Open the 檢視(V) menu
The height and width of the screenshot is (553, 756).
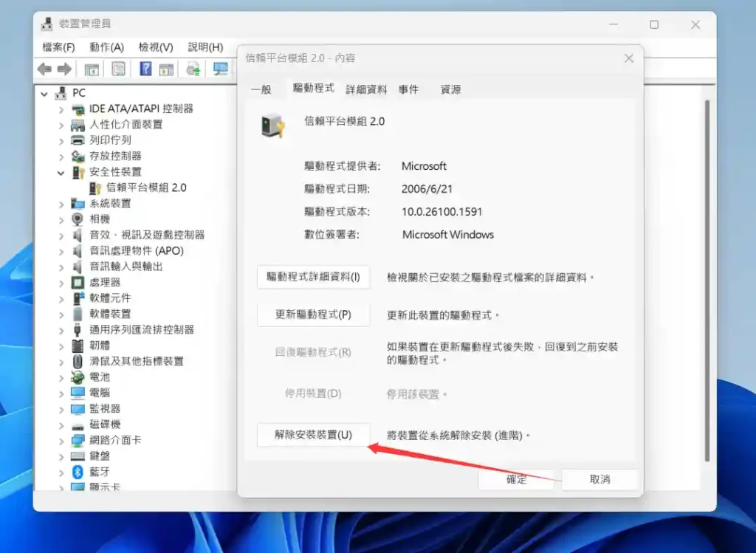(x=156, y=47)
